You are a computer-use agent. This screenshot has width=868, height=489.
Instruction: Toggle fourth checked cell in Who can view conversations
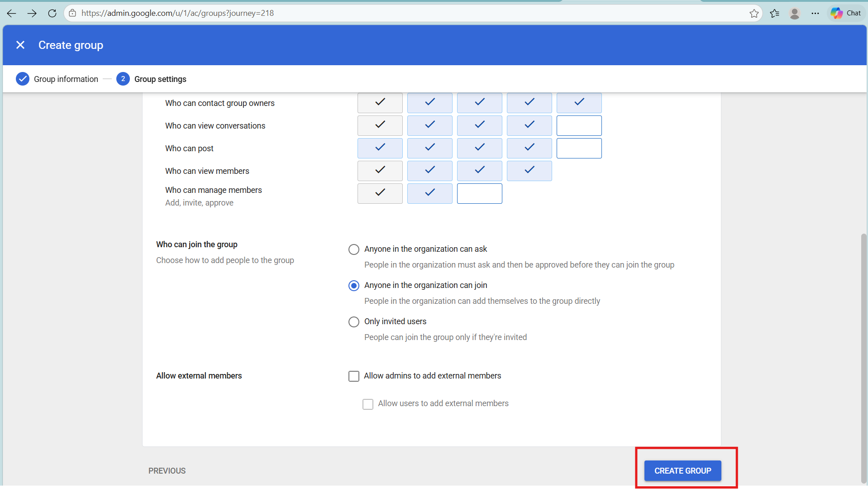pyautogui.click(x=529, y=125)
